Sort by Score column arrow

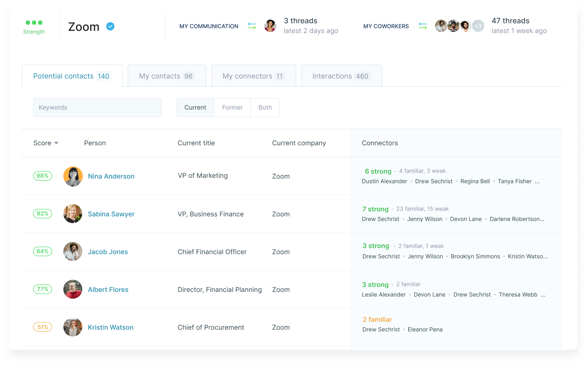point(56,143)
